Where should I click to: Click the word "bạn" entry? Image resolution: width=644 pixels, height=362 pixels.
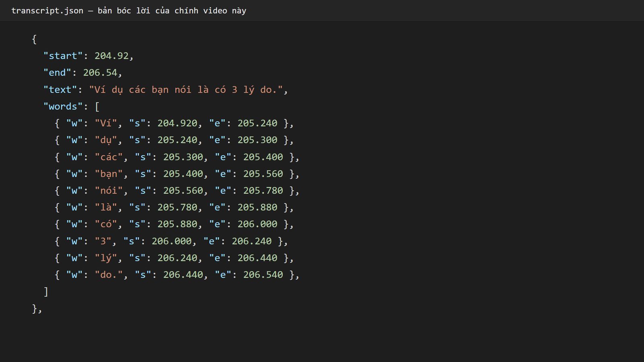coord(109,174)
